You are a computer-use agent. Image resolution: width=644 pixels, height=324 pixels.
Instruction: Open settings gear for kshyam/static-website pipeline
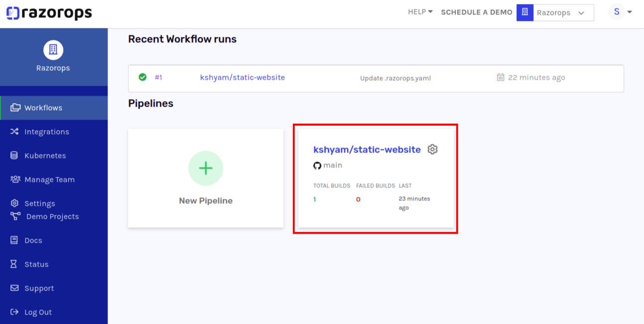pyautogui.click(x=432, y=150)
